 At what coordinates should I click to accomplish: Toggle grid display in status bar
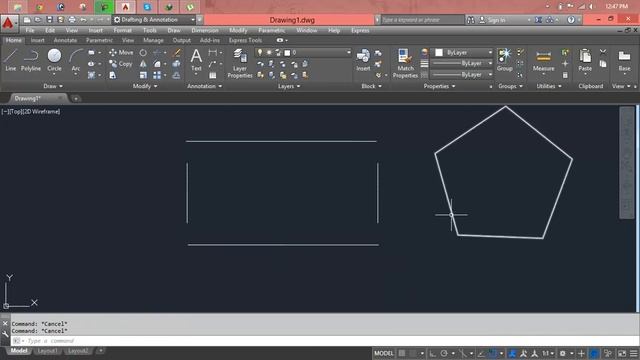(x=402, y=353)
